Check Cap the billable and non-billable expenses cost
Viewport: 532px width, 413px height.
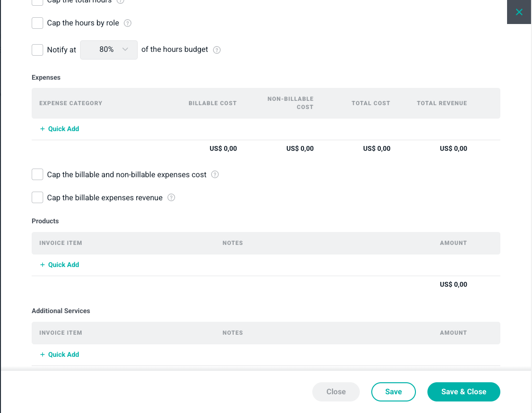tap(37, 175)
